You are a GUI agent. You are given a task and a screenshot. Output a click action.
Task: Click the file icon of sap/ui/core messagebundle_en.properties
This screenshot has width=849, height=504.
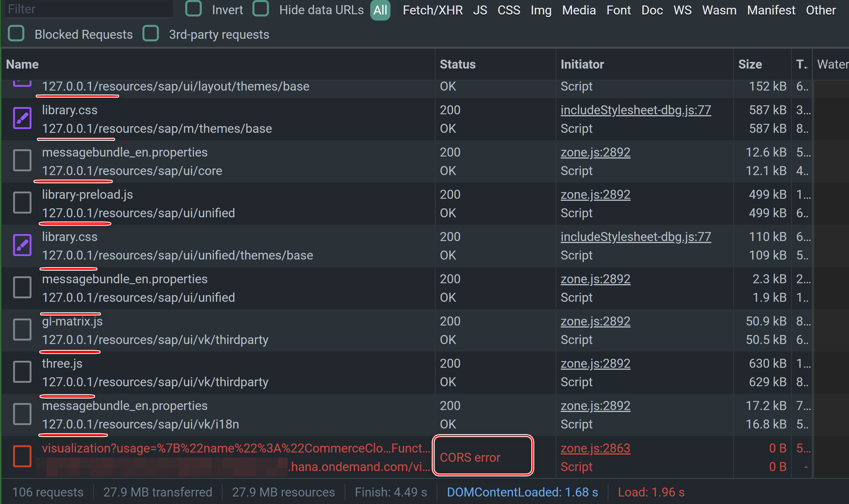(22, 160)
